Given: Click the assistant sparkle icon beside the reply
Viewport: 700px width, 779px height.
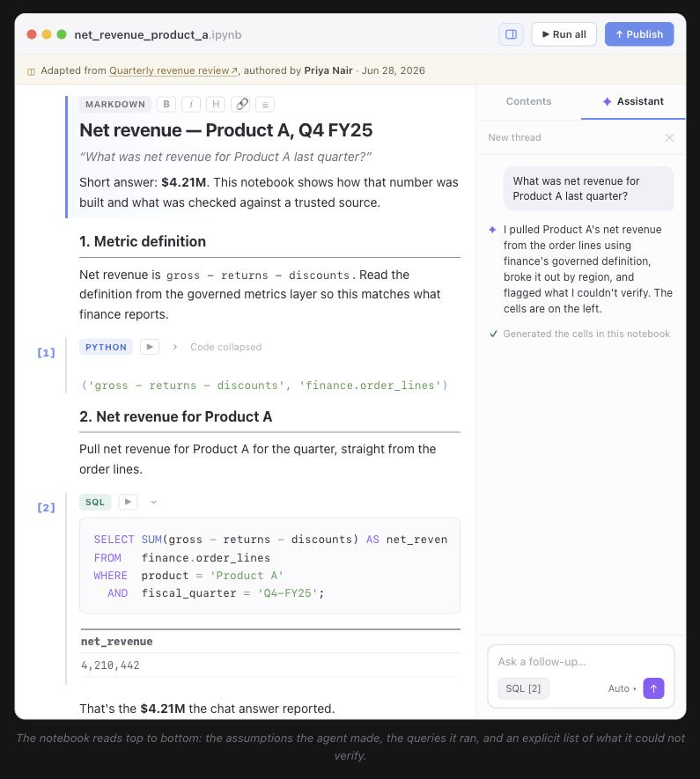Looking at the screenshot, I should tap(492, 230).
